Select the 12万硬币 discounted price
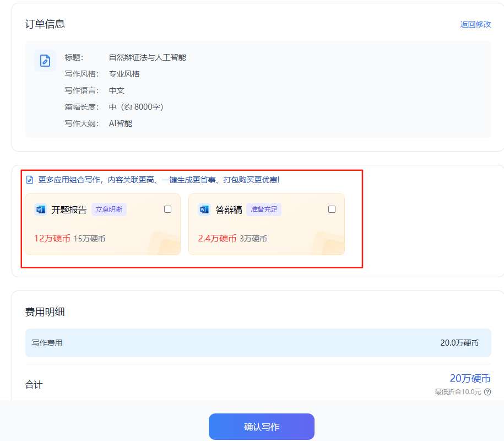Screen dimensions: 504x441 click(52, 239)
